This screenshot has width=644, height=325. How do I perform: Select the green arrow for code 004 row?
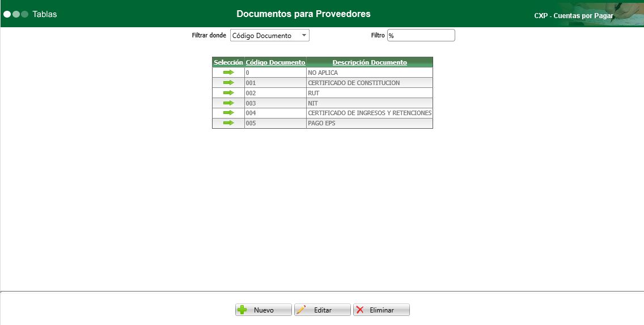point(228,112)
